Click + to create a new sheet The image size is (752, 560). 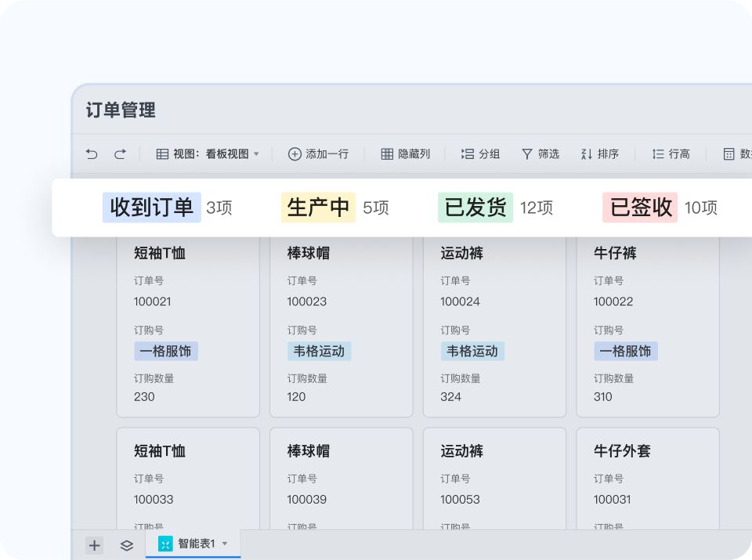(x=94, y=545)
